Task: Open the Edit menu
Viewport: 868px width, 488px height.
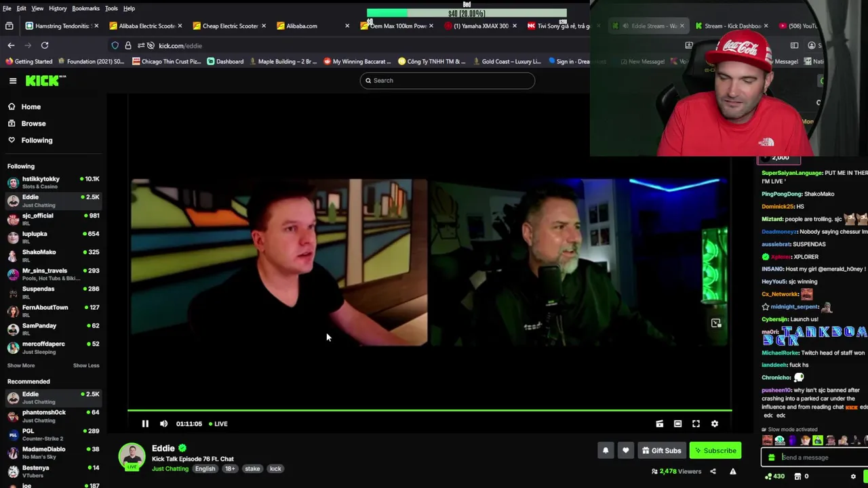Action: click(22, 8)
